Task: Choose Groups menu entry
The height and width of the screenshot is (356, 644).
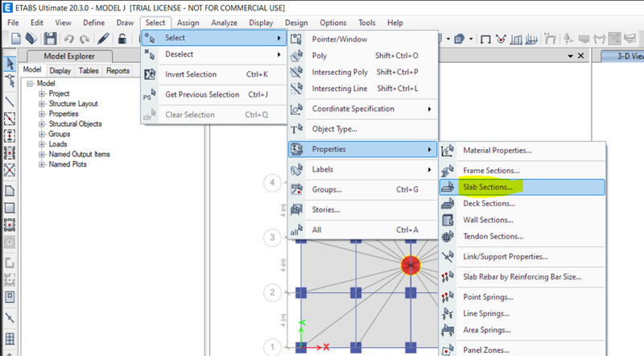Action: 363,189
